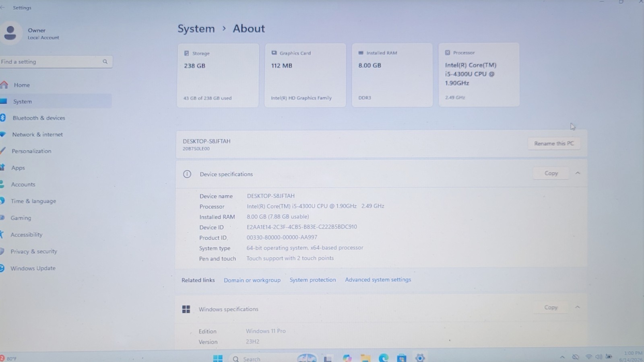Open the Graphics Card 112 MB card
Image resolution: width=644 pixels, height=362 pixels.
tap(305, 75)
